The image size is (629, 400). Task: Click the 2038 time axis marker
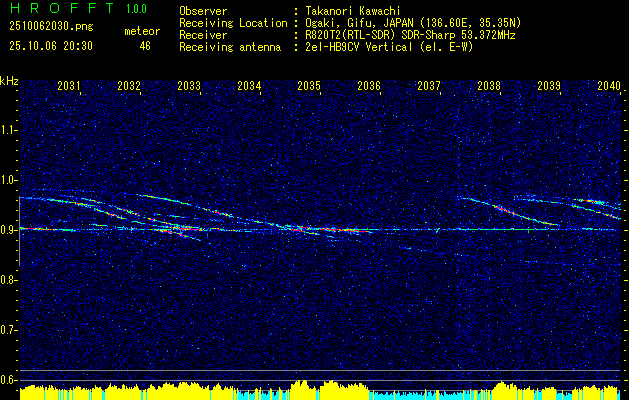click(489, 85)
